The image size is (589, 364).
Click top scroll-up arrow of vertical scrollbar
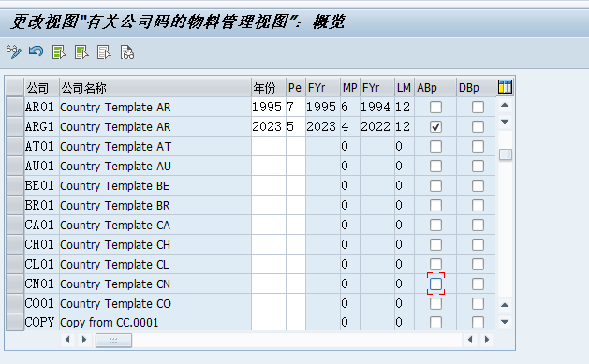click(x=505, y=105)
